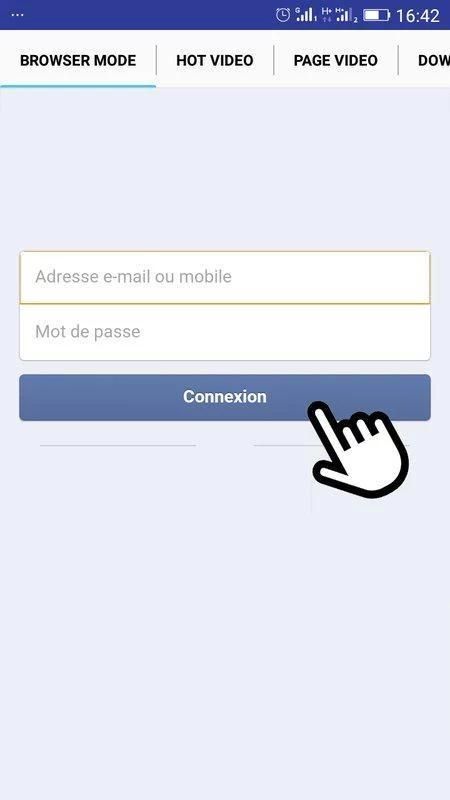The height and width of the screenshot is (800, 450).
Task: Tap the pointing hand cursor icon
Action: (x=358, y=449)
